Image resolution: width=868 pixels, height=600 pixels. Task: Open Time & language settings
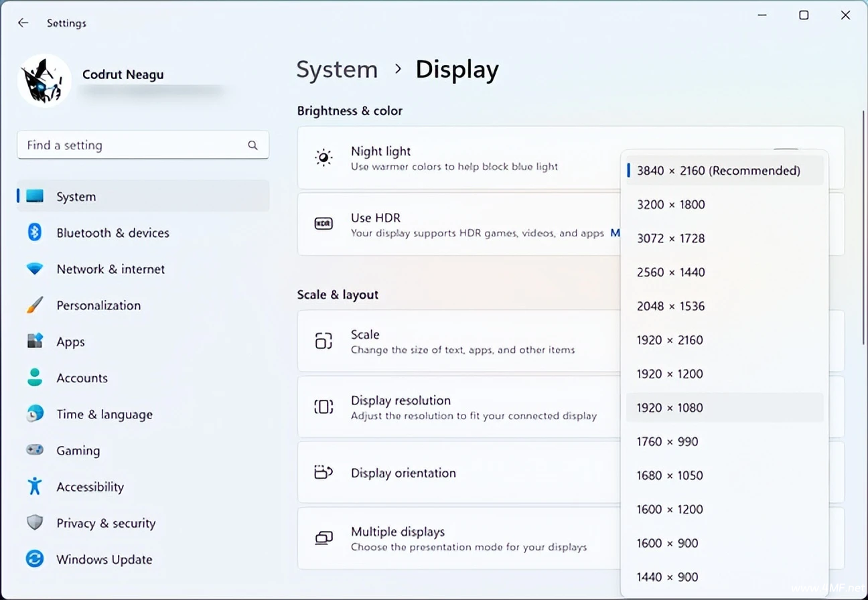104,415
